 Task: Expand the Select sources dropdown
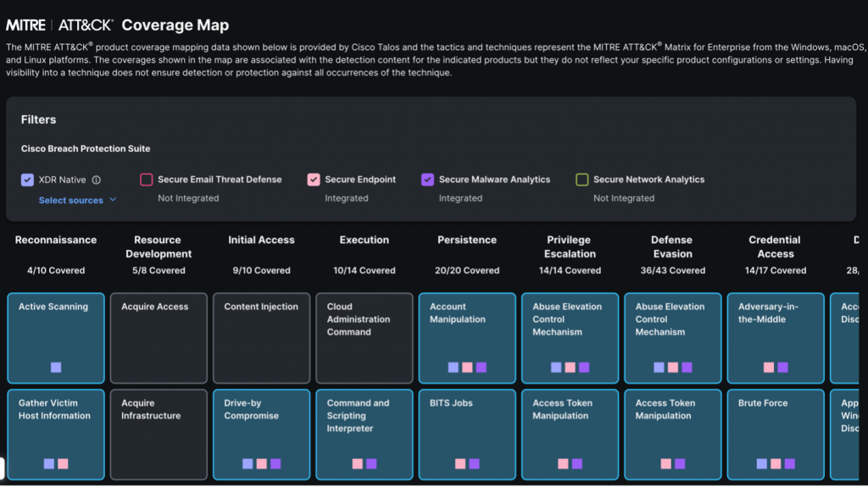77,201
